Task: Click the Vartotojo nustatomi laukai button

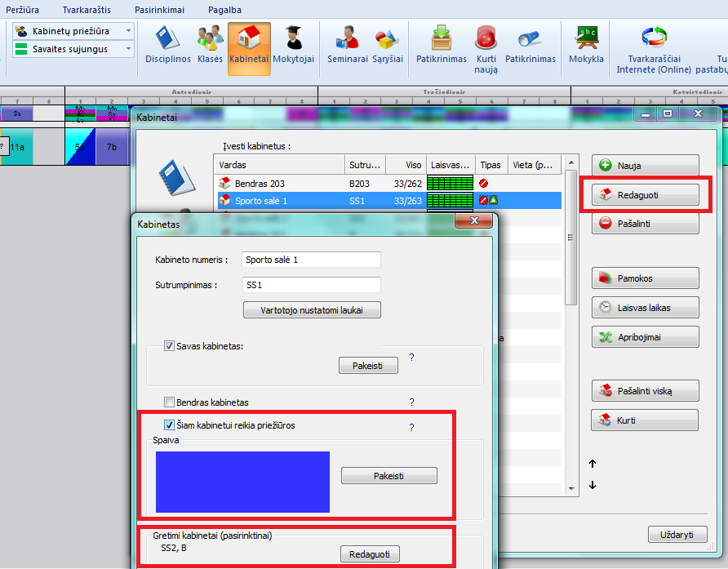Action: coord(312,310)
